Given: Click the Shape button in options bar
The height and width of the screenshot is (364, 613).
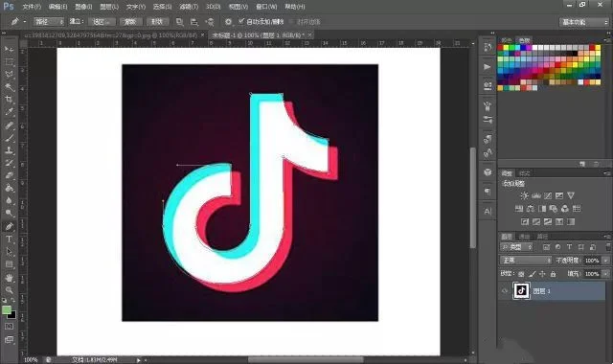Looking at the screenshot, I should tap(157, 21).
